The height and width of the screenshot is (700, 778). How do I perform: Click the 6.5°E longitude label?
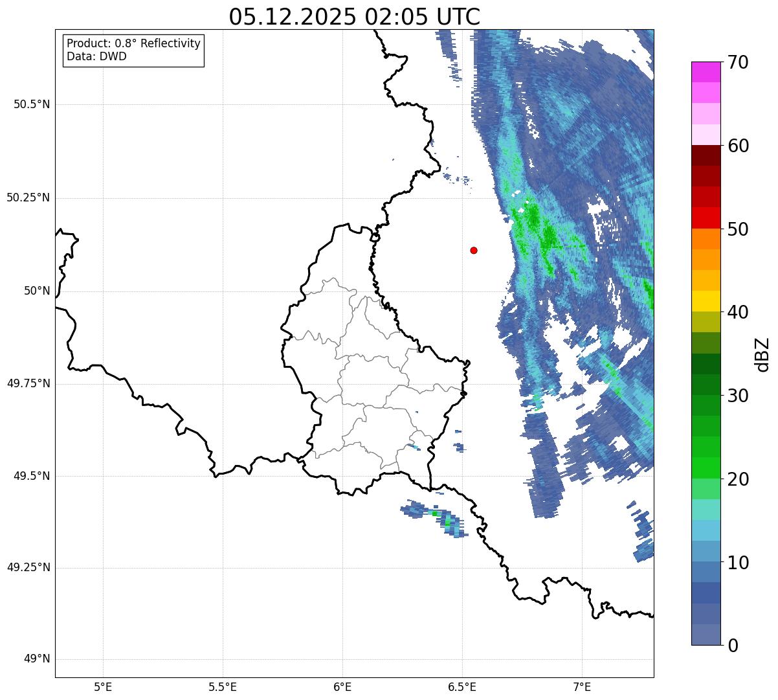(x=462, y=686)
